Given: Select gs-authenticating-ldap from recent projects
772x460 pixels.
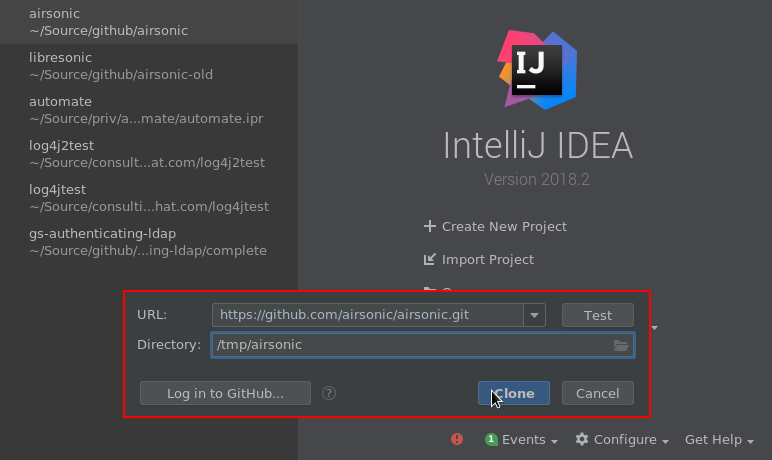Looking at the screenshot, I should pos(147,242).
